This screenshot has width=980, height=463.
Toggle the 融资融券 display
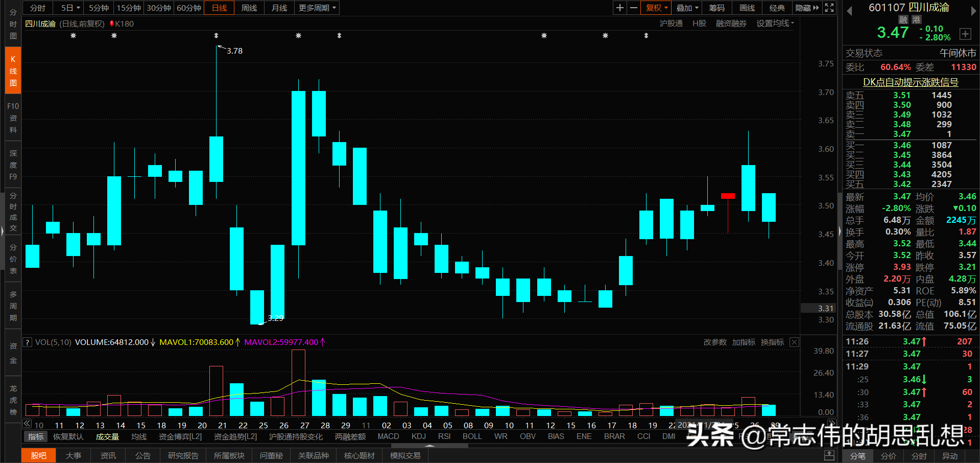731,23
